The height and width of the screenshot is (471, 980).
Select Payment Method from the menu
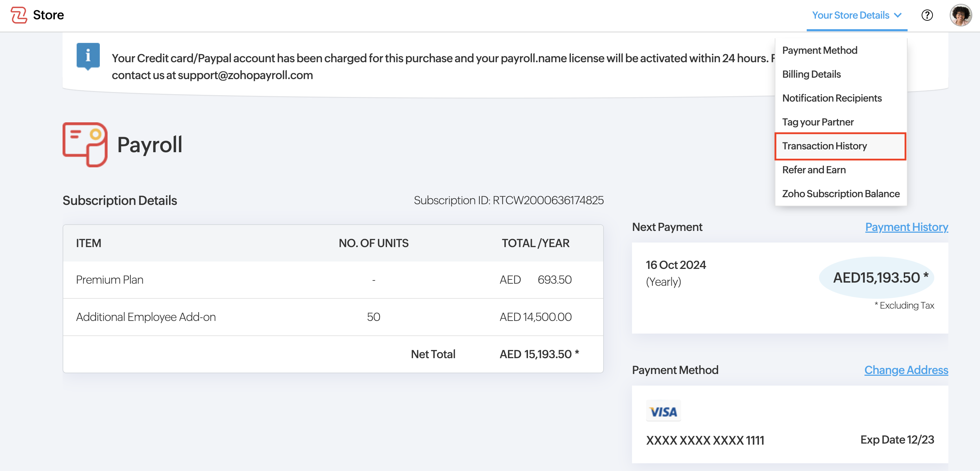819,50
